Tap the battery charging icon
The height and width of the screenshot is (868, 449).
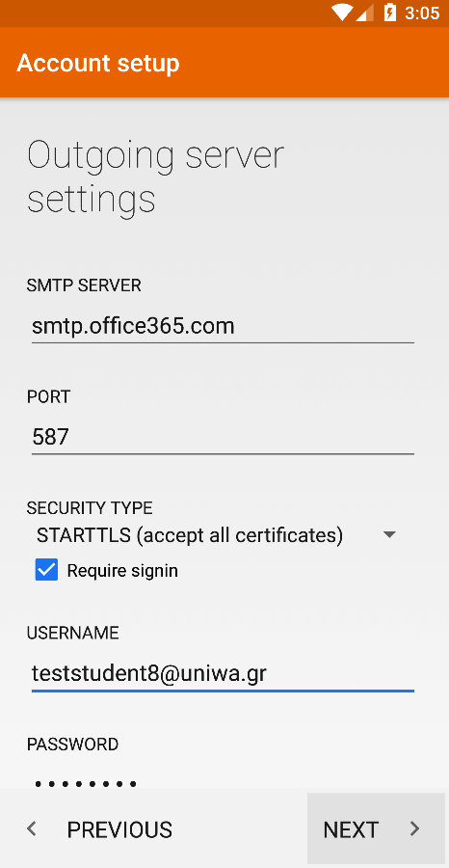click(x=390, y=13)
